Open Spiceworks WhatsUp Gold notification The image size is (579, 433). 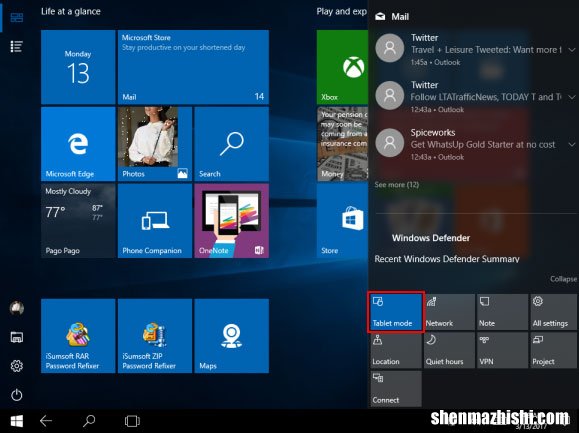474,144
